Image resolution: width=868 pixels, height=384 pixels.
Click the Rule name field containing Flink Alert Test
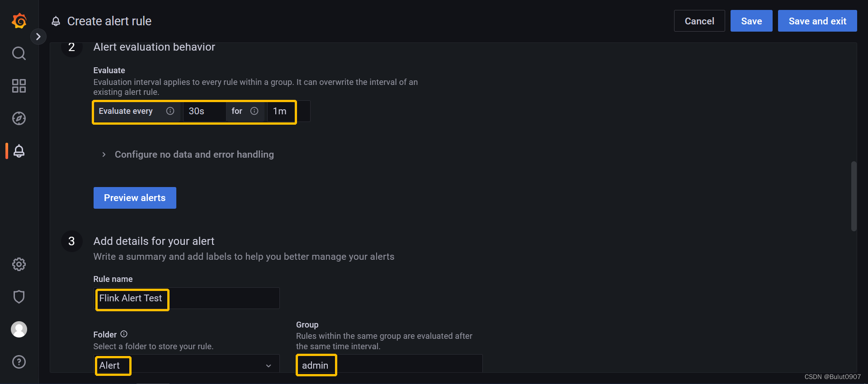186,298
